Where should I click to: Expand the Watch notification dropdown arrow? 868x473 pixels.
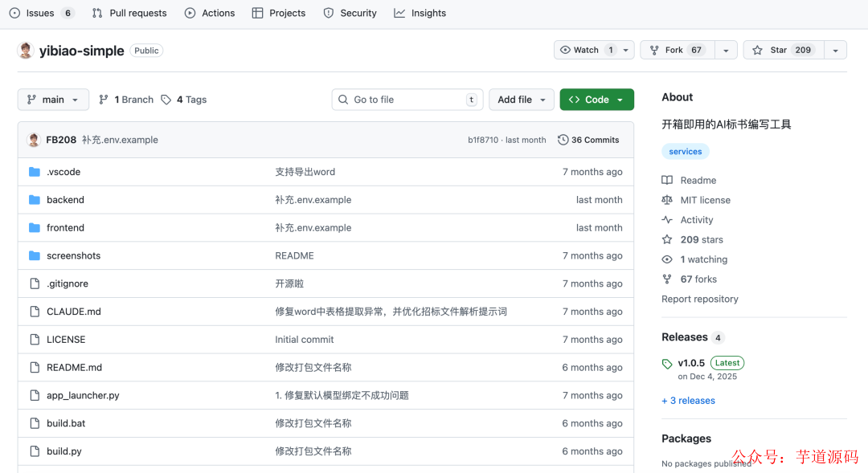tap(626, 50)
